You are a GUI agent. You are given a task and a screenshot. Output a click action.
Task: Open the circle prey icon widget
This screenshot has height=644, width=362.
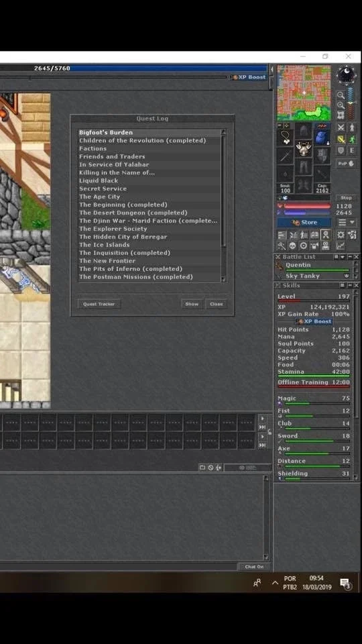[303, 246]
